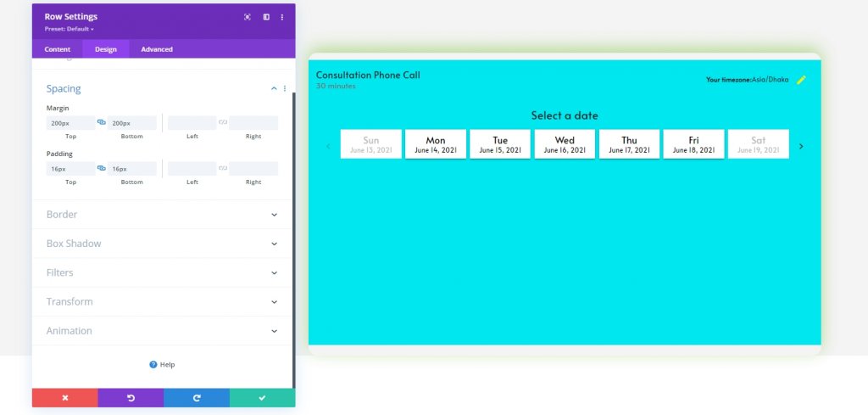Screen dimensions: 868x415
Task: Click the Row Settings panel title
Action: (71, 17)
